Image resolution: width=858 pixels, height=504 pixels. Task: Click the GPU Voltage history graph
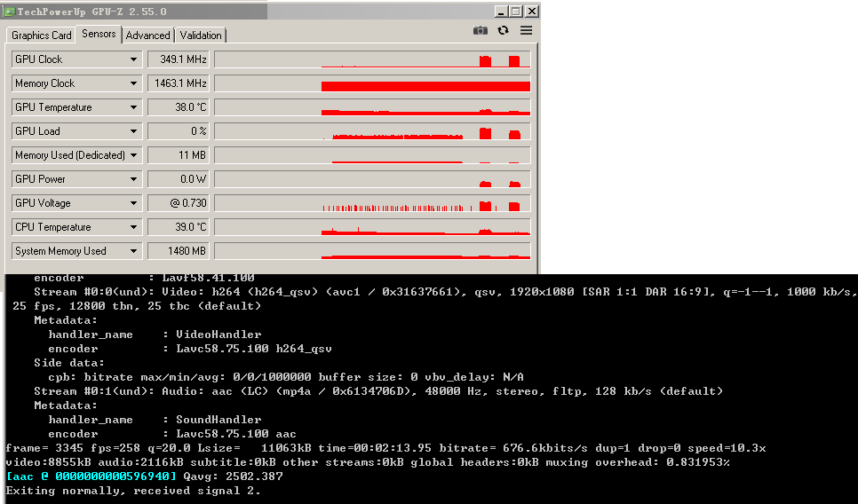click(372, 203)
